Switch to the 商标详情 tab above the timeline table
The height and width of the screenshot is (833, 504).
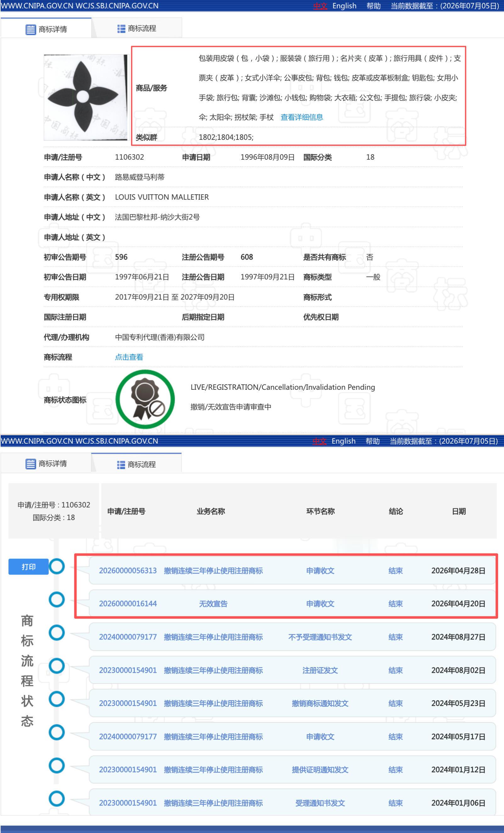point(46,463)
